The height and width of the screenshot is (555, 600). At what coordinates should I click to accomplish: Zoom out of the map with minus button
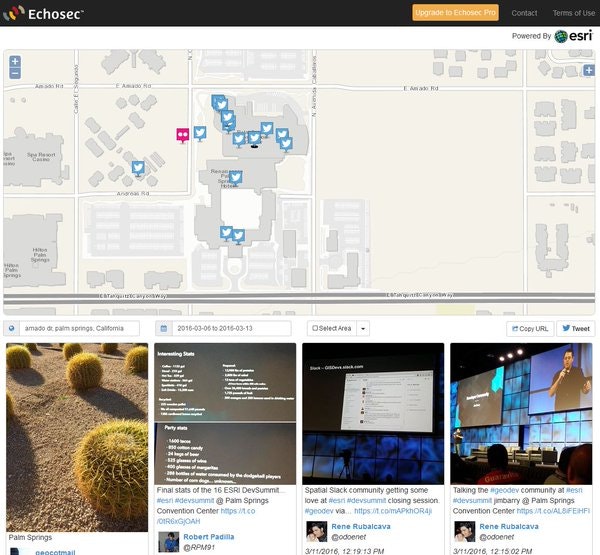[15, 73]
